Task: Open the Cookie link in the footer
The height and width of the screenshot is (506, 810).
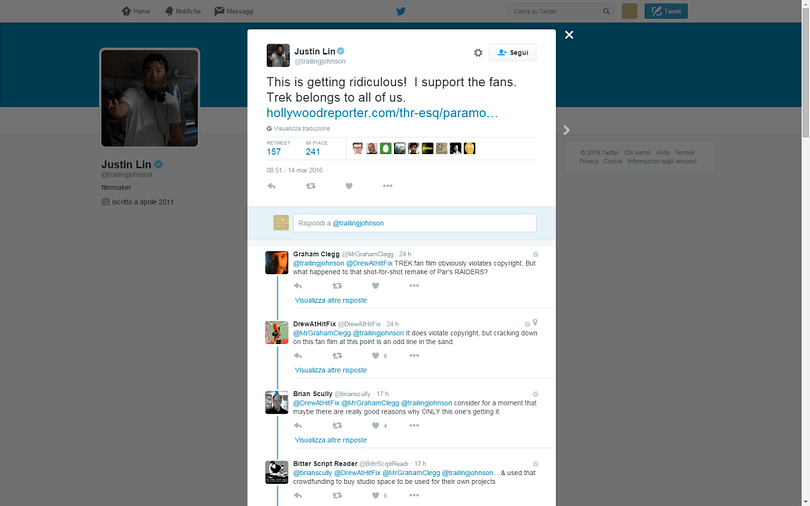Action: (x=613, y=162)
